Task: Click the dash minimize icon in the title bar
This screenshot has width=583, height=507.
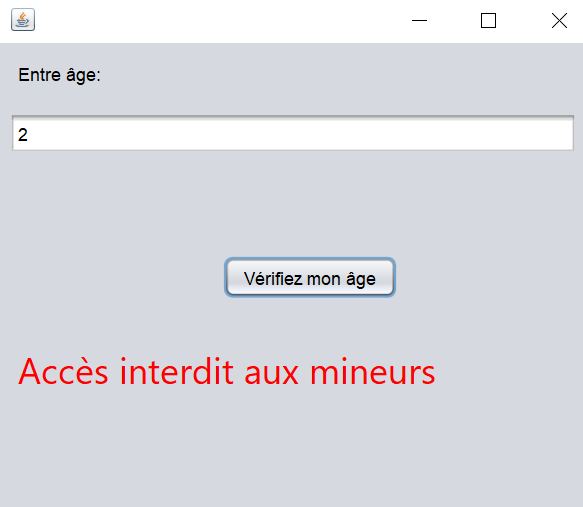Action: [419, 20]
